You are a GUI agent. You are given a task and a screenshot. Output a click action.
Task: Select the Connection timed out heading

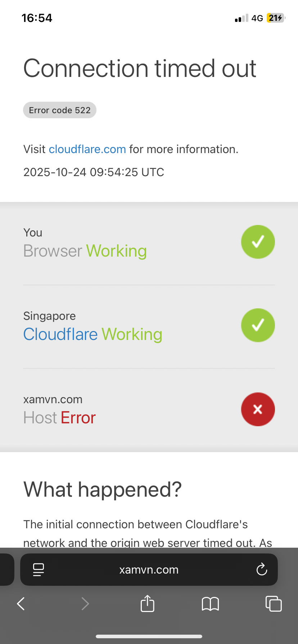[140, 68]
